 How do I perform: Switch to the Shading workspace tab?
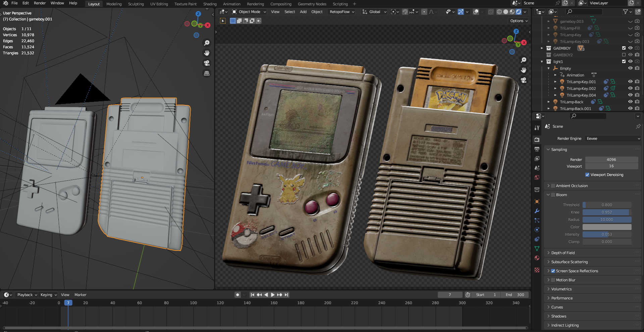(x=210, y=4)
